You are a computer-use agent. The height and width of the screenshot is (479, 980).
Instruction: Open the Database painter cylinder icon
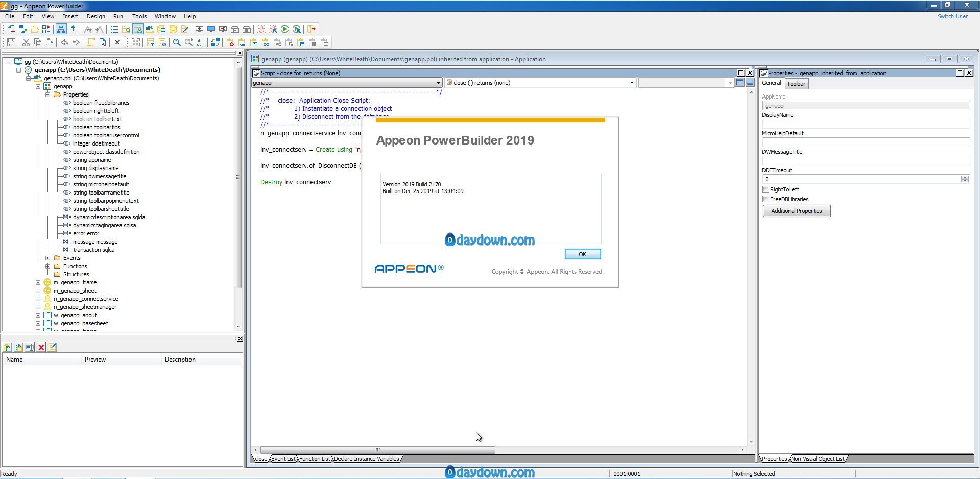tap(173, 29)
